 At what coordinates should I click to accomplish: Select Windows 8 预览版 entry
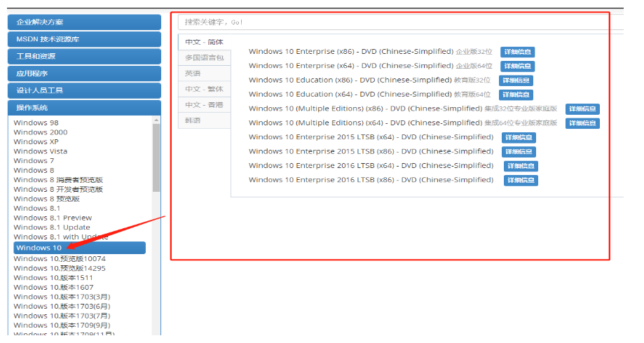pyautogui.click(x=46, y=199)
